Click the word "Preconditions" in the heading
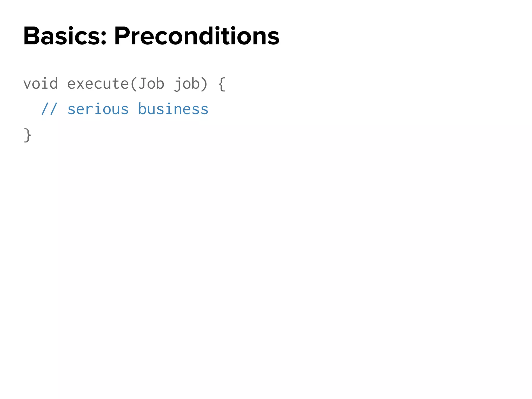 (197, 36)
